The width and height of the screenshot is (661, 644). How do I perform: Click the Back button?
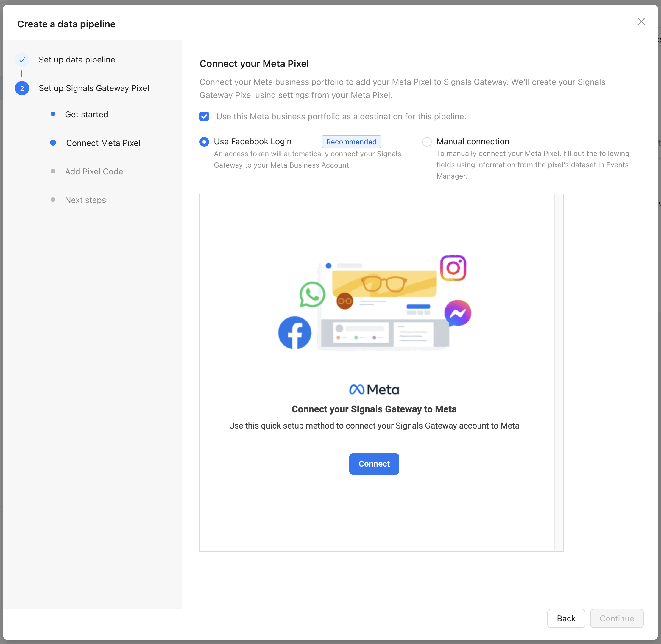(x=566, y=618)
